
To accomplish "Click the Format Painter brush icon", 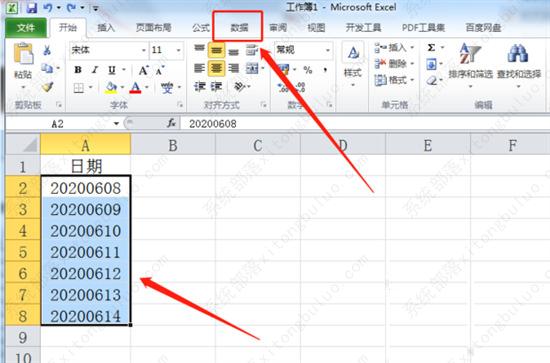I will click(x=47, y=87).
